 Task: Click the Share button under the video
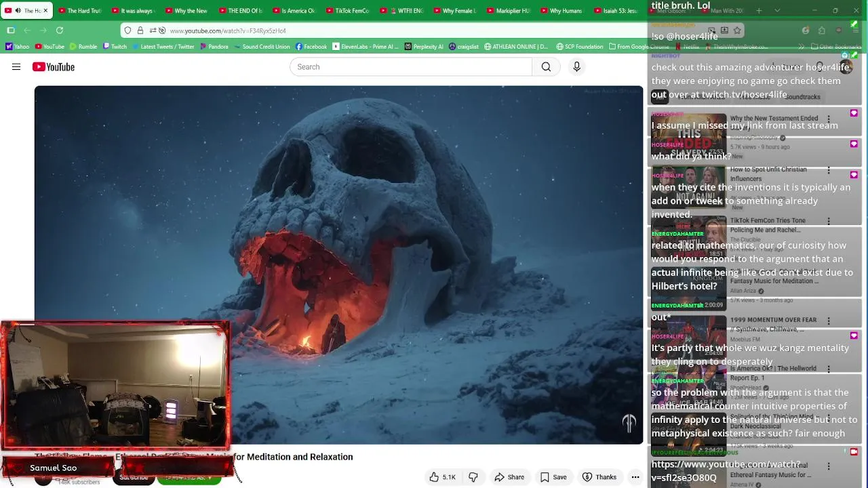tap(509, 477)
